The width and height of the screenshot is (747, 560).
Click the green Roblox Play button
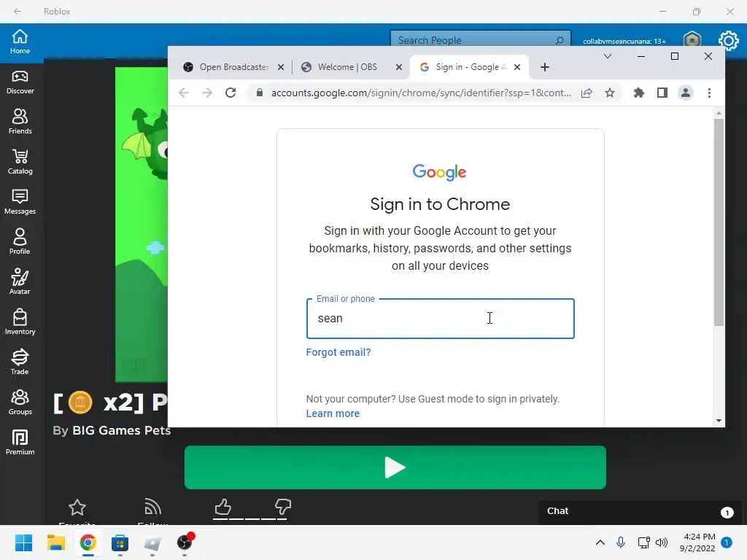[x=395, y=467]
